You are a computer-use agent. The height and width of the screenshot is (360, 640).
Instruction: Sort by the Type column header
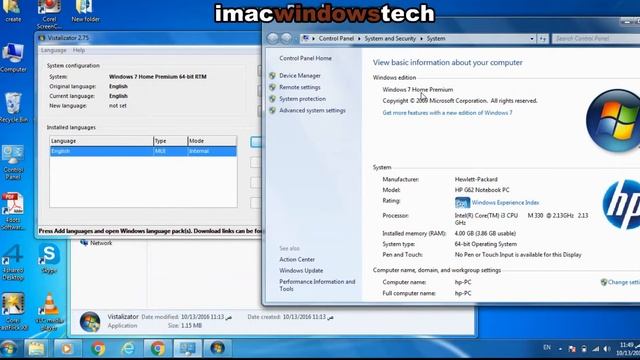pos(170,141)
